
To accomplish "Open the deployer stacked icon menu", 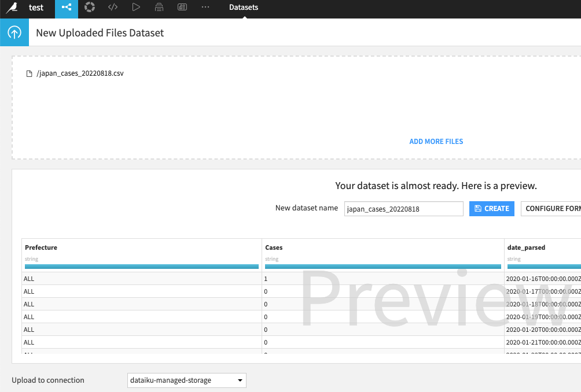I will tap(159, 8).
